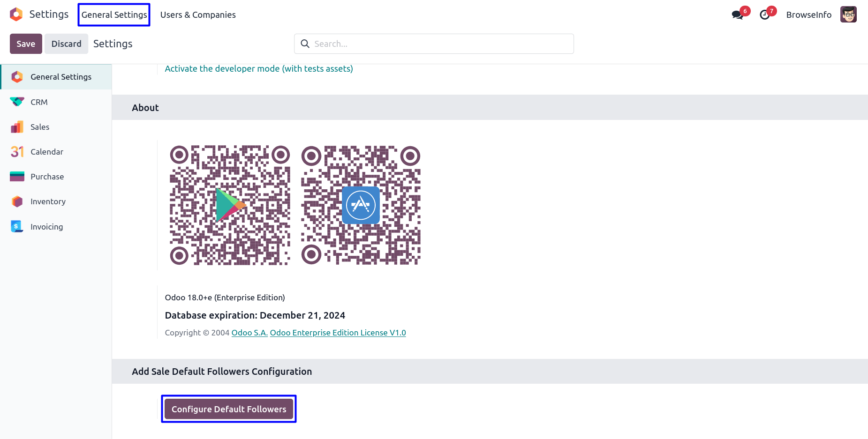
Task: Open the conversations chat bubble icon
Action: [737, 15]
